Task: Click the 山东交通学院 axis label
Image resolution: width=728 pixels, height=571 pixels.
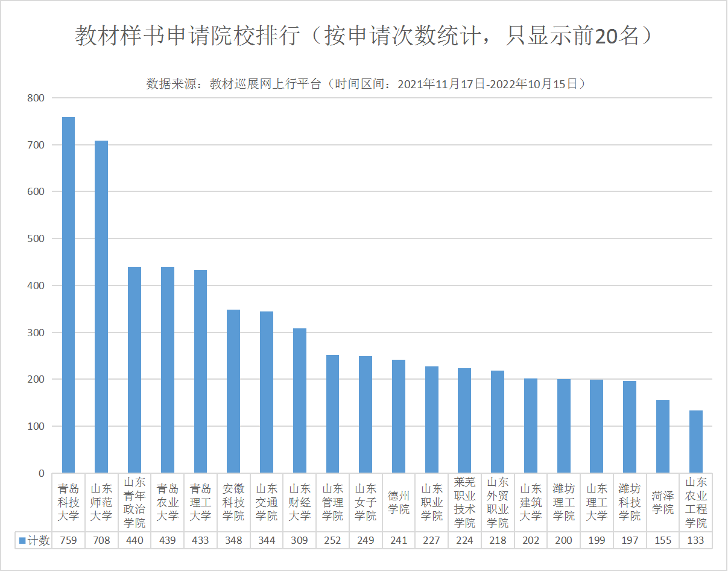Action: (x=267, y=502)
